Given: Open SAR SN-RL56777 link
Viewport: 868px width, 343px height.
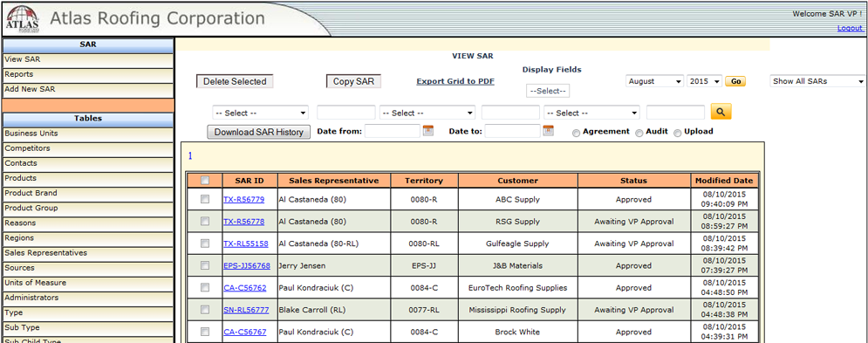Looking at the screenshot, I should coord(246,310).
